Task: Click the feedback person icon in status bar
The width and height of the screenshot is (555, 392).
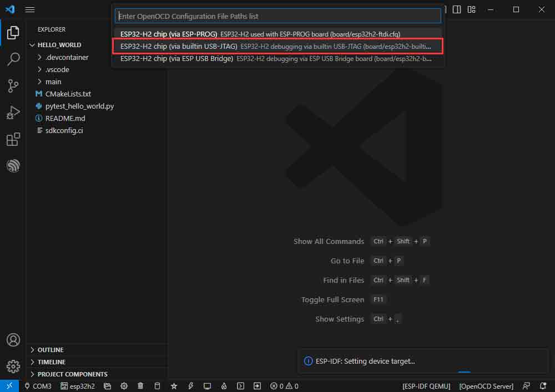Action: (526, 386)
